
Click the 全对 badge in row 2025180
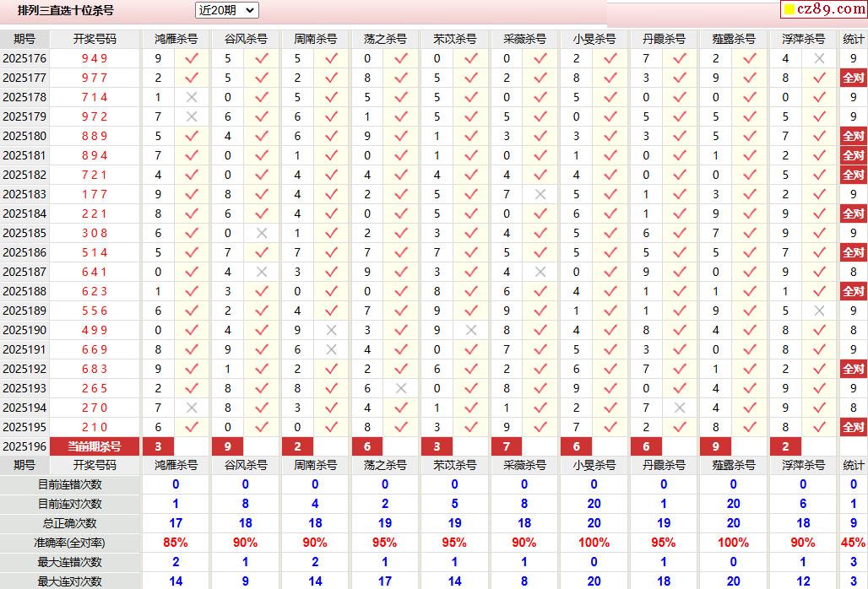coord(853,136)
